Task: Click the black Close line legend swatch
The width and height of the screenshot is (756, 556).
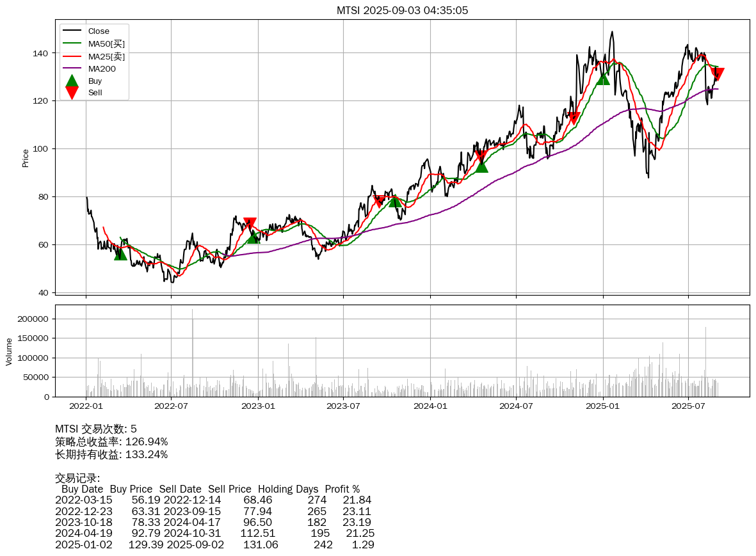Action: coord(72,31)
